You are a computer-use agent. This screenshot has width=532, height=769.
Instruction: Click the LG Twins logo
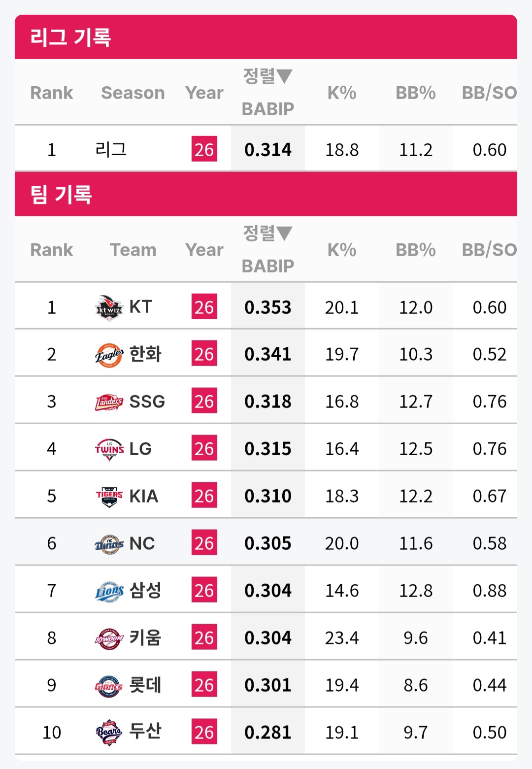click(x=109, y=449)
